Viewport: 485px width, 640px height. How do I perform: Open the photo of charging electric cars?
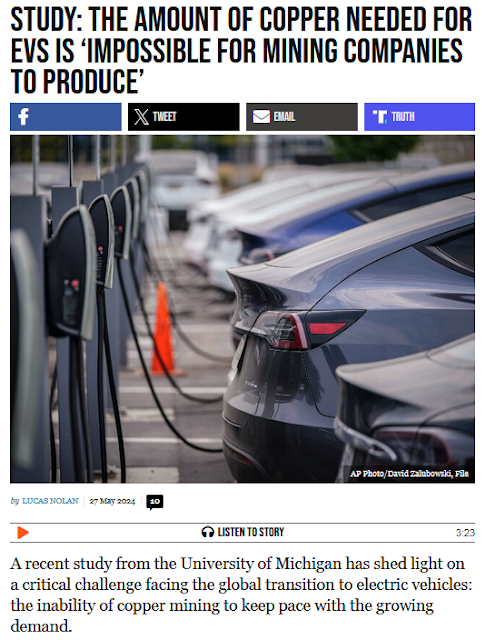coord(242,309)
